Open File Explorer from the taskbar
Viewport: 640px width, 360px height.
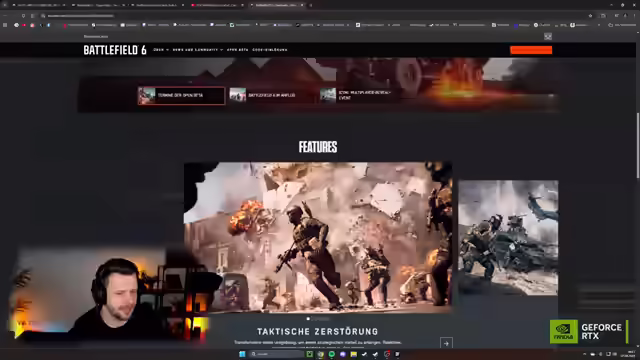(x=353, y=354)
